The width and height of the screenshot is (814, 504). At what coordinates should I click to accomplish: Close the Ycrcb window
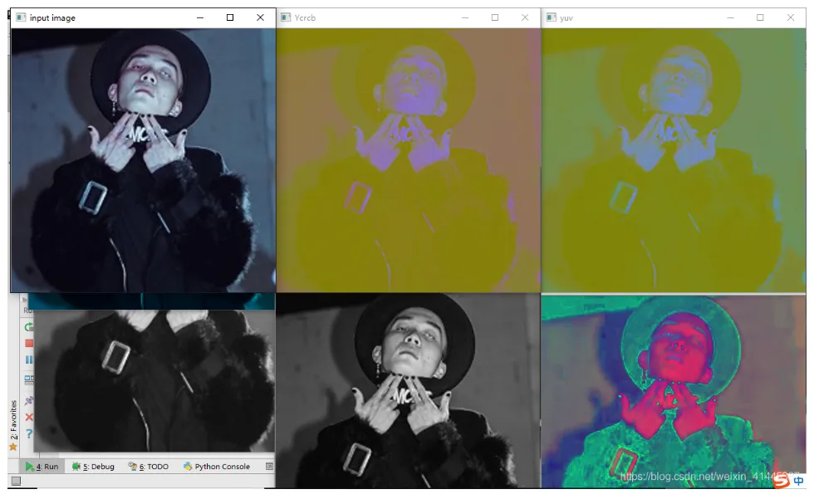(x=525, y=17)
